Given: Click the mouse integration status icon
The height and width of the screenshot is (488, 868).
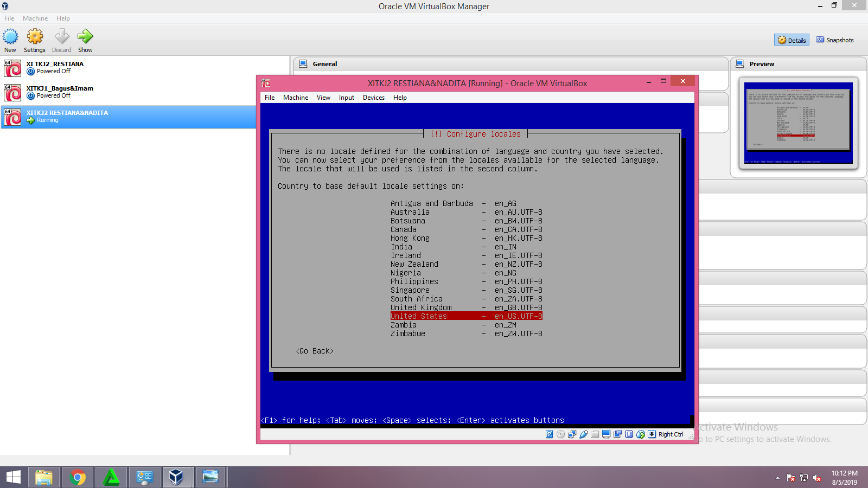Looking at the screenshot, I should pyautogui.click(x=641, y=434).
